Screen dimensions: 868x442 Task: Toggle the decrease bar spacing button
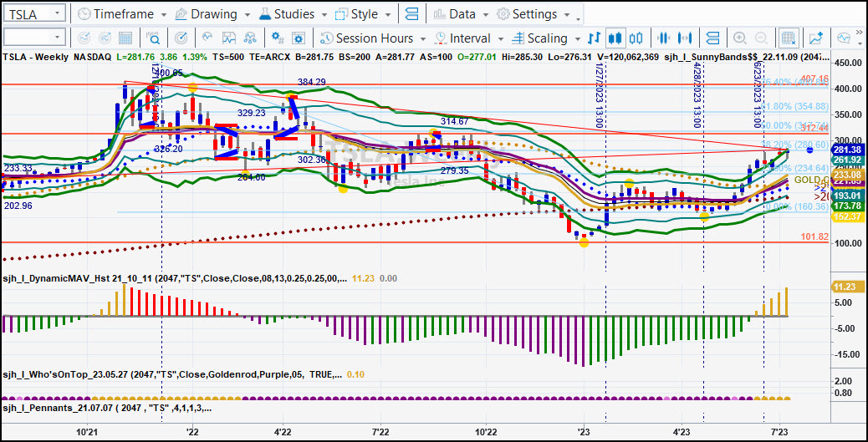(664, 38)
